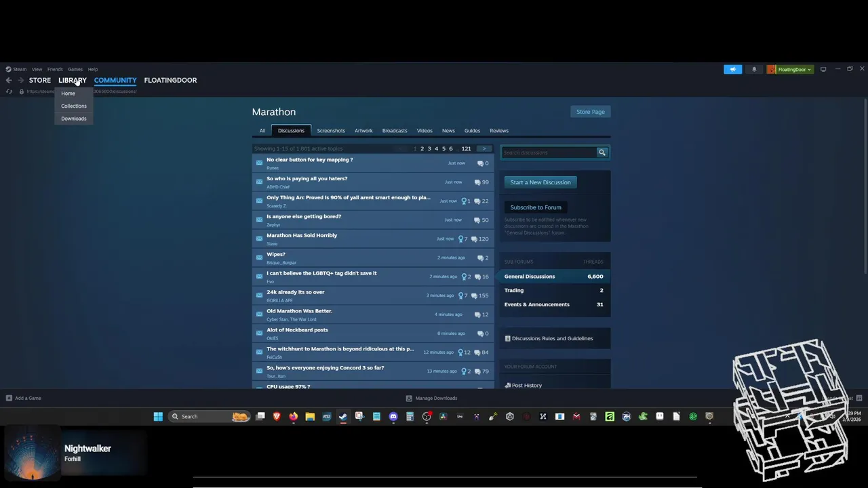The height and width of the screenshot is (488, 868).
Task: Go back with the left arrow
Action: coord(9,80)
